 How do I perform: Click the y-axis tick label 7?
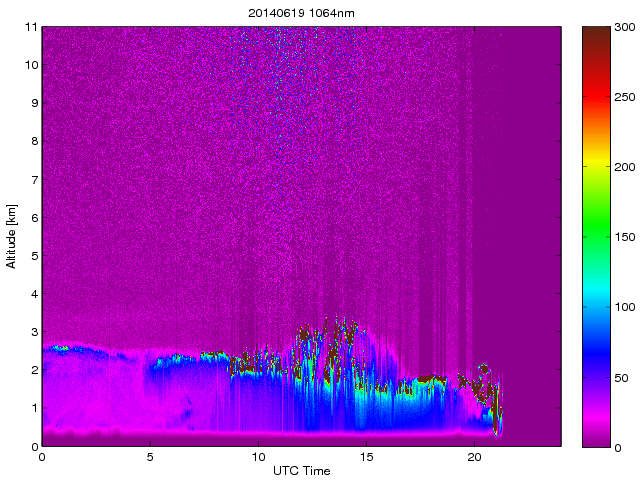[35, 180]
